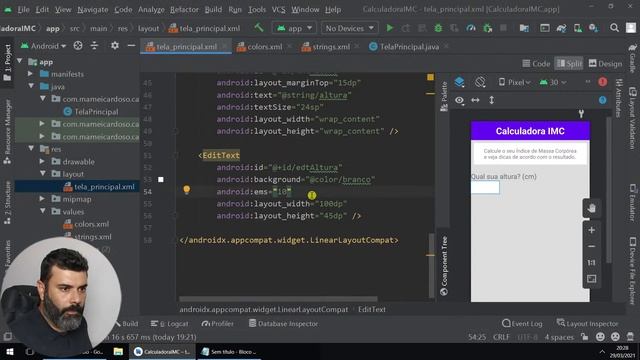
Task: Hide the Project panel minus icon
Action: point(131,46)
